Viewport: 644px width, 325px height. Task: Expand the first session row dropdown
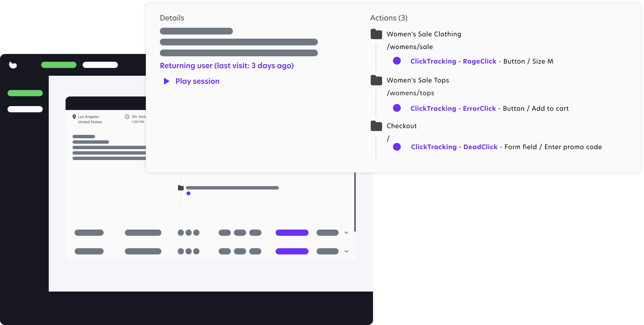tap(346, 233)
